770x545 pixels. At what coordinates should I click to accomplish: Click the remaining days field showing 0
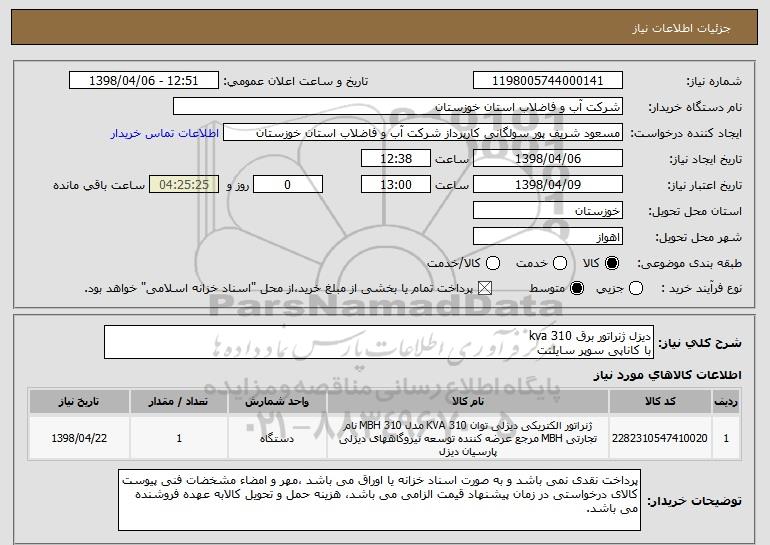[x=288, y=185]
